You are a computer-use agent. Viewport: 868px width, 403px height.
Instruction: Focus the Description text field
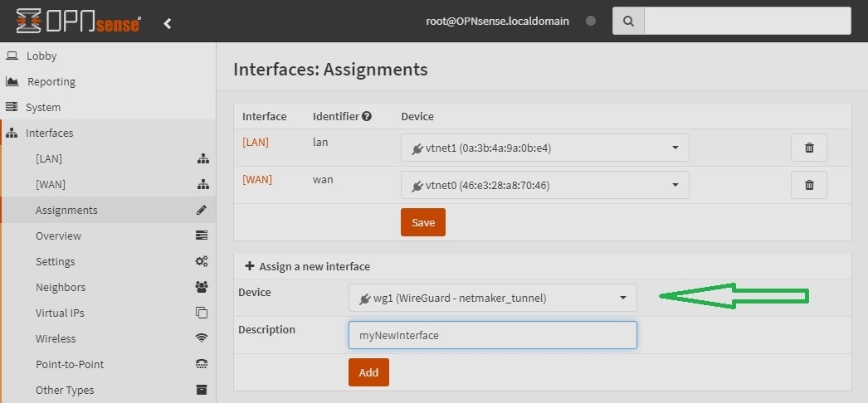[493, 335]
